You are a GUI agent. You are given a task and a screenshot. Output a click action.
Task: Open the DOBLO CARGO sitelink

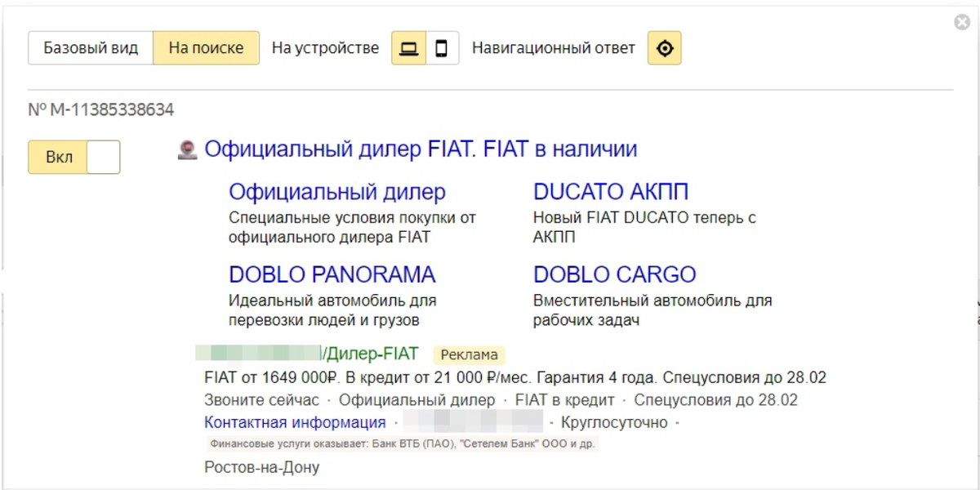point(615,274)
